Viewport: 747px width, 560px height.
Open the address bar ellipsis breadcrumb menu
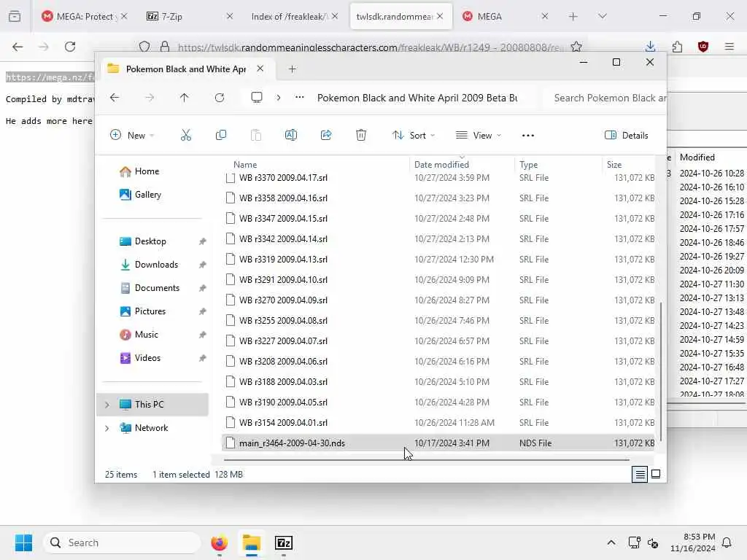coord(299,97)
